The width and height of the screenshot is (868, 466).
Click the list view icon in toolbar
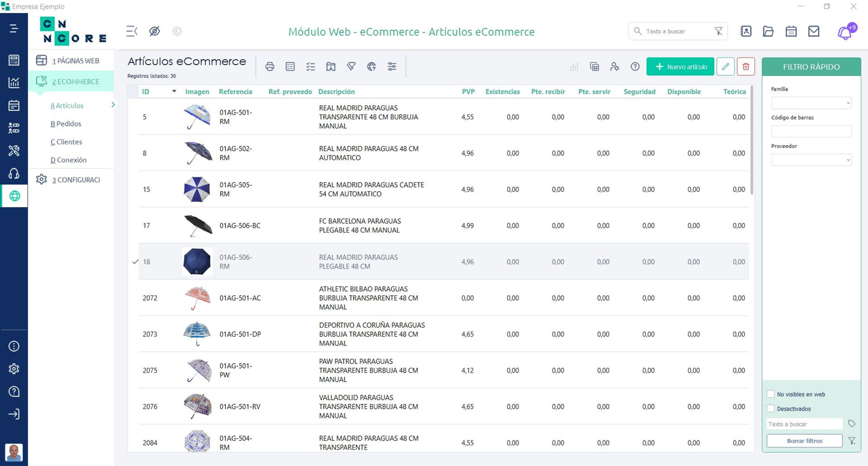pyautogui.click(x=290, y=67)
